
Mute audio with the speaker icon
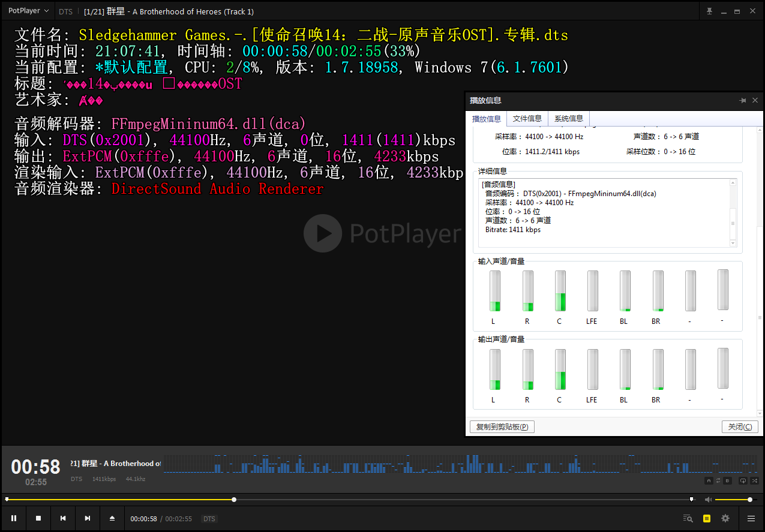pos(708,500)
